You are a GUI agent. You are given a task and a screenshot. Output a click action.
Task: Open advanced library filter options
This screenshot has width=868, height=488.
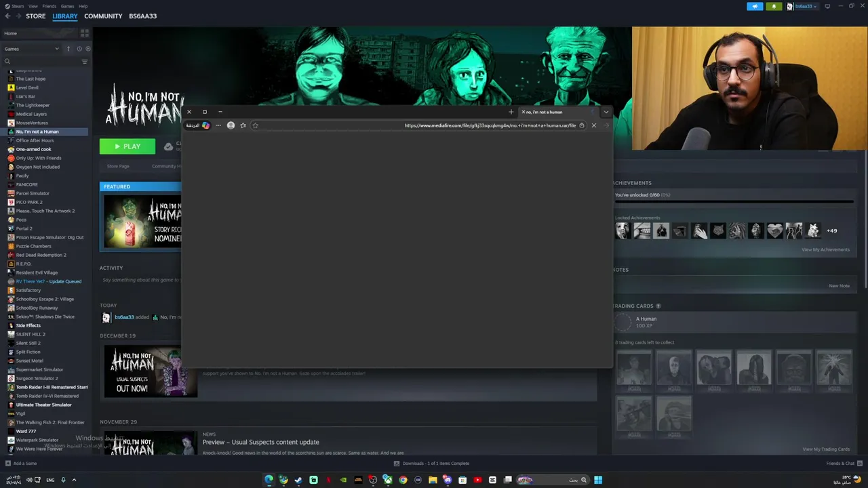click(x=85, y=62)
